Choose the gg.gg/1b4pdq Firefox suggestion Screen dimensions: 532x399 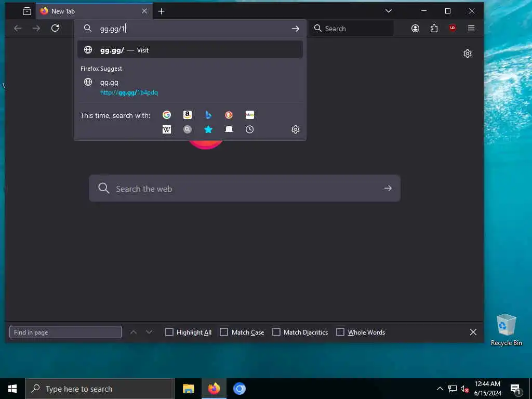pos(190,87)
